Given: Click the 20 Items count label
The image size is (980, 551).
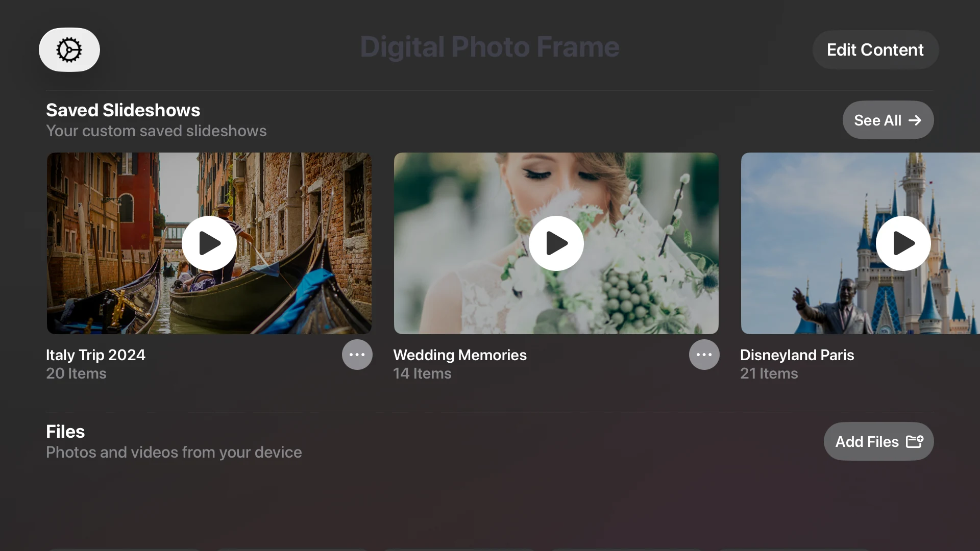Looking at the screenshot, I should (x=76, y=373).
